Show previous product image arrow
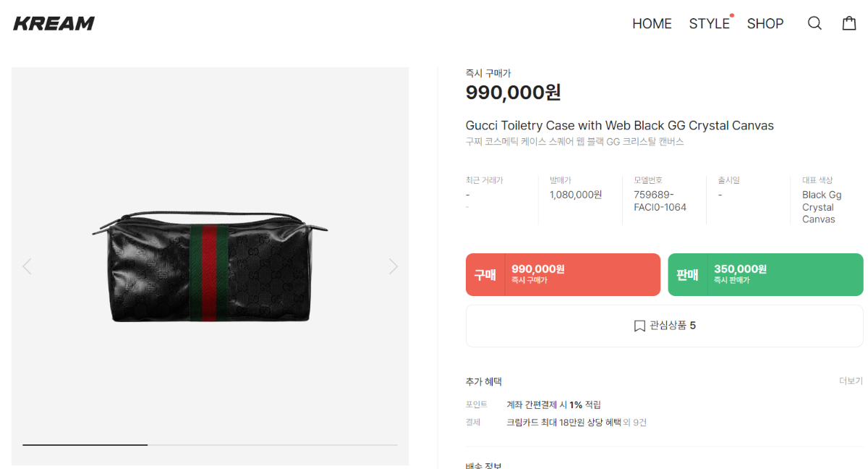The width and height of the screenshot is (868, 469). tap(27, 266)
